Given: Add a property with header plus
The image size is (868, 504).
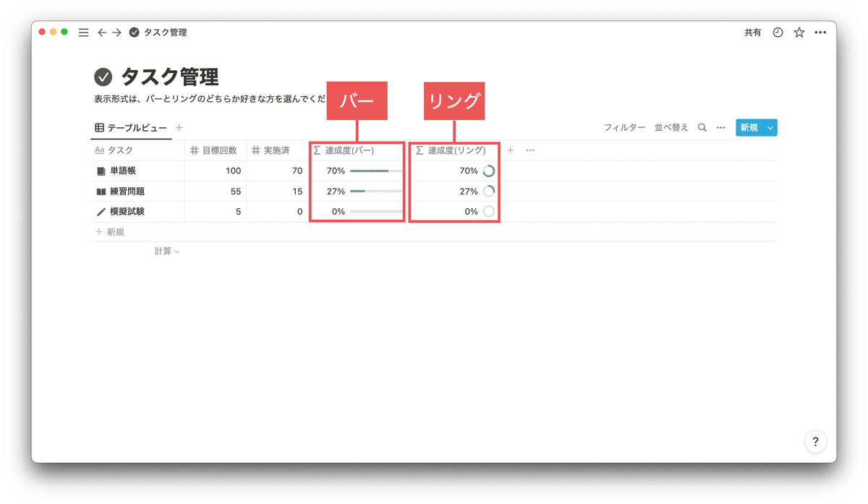Looking at the screenshot, I should point(510,150).
